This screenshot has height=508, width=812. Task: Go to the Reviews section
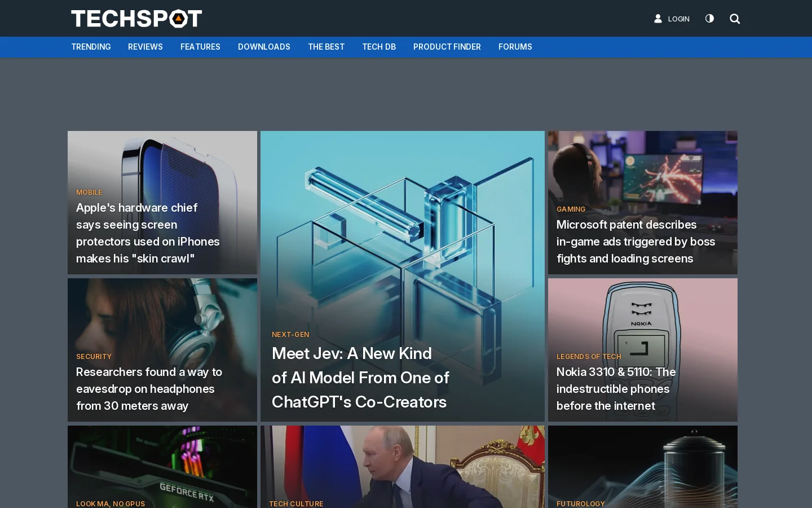pyautogui.click(x=145, y=47)
